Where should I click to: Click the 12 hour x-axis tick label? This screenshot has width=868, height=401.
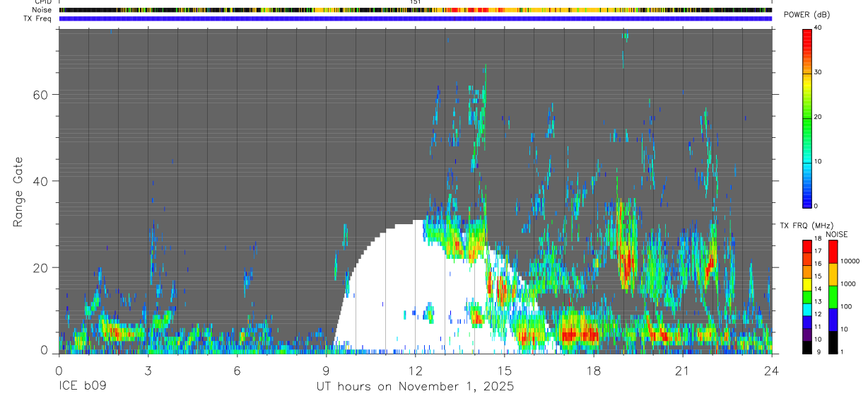click(x=415, y=370)
